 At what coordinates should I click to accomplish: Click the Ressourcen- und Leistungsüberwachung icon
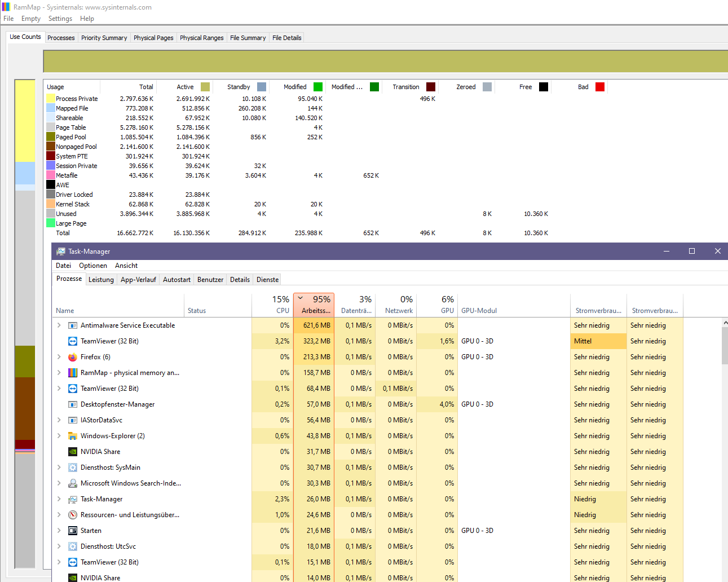[73, 515]
